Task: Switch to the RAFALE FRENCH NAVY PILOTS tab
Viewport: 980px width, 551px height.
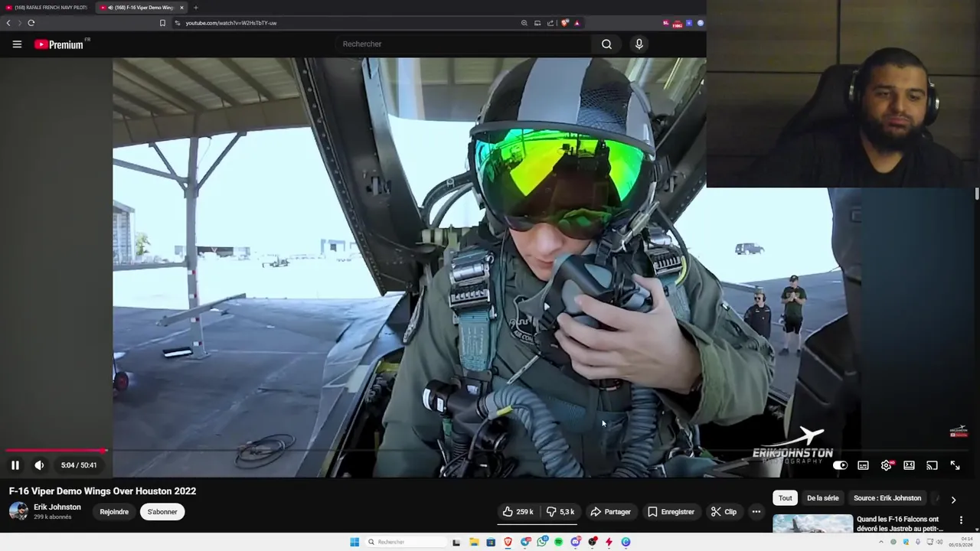Action: pyautogui.click(x=46, y=8)
